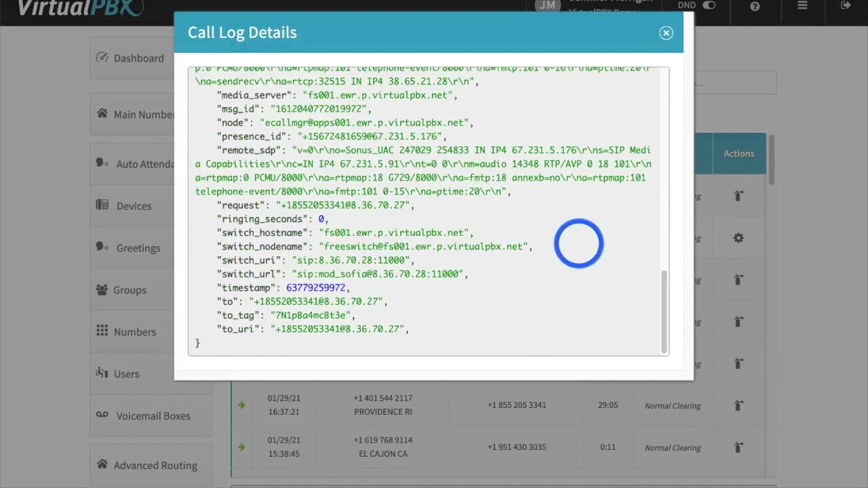Click Normal Clearing in the 29:05 row
The height and width of the screenshot is (488, 868).
point(672,406)
